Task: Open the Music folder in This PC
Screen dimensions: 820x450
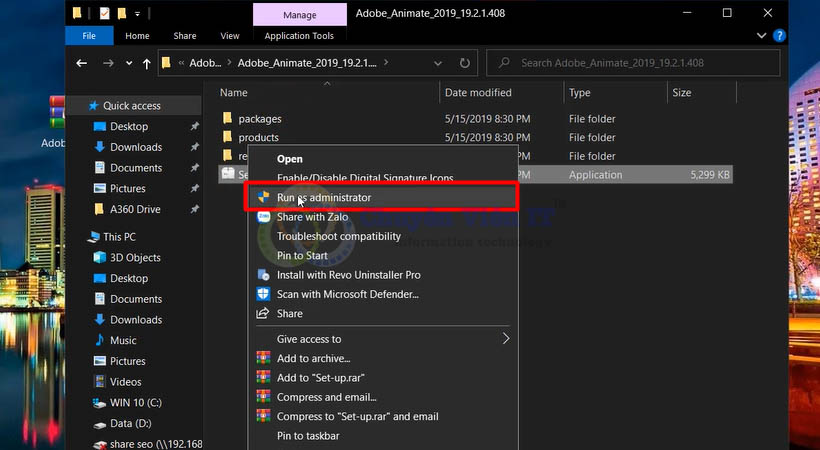Action: point(123,340)
